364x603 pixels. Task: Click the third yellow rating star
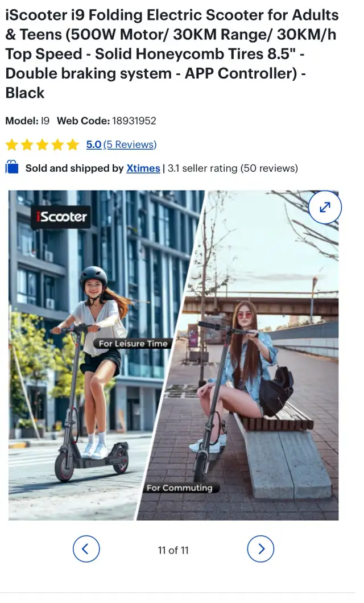pyautogui.click(x=42, y=144)
